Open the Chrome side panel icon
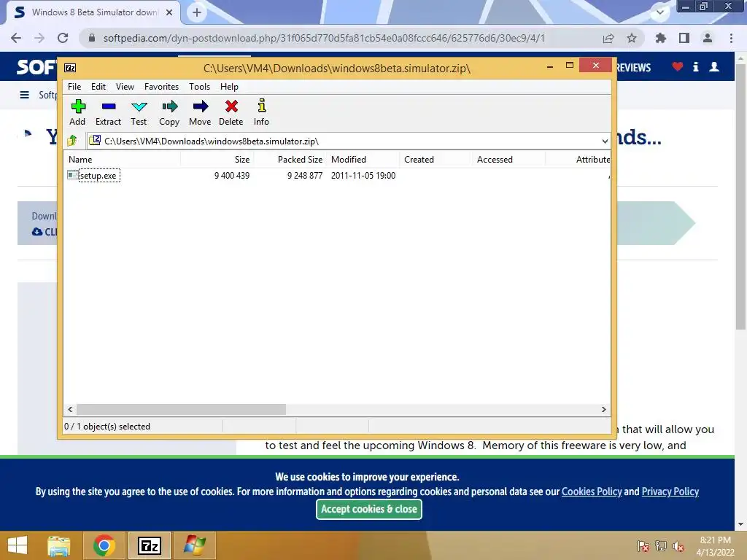The height and width of the screenshot is (560, 747). pos(684,38)
